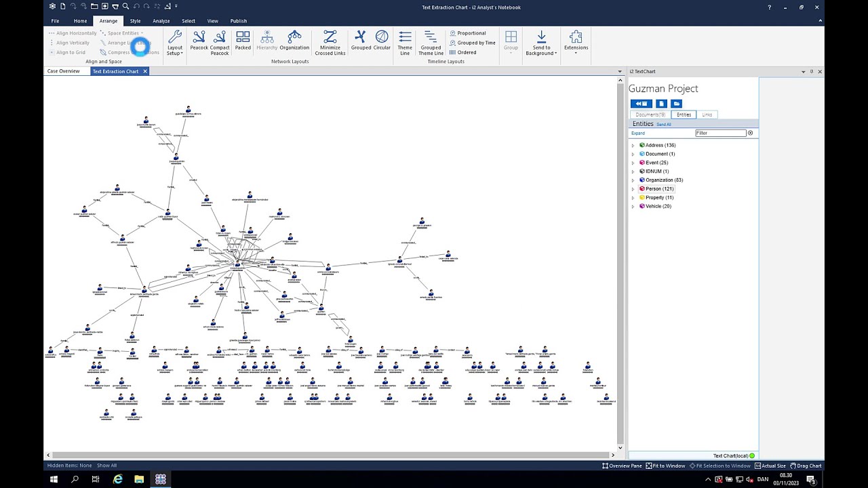Switch to the Analyze ribbon tab
This screenshot has height=488, width=868.
161,21
